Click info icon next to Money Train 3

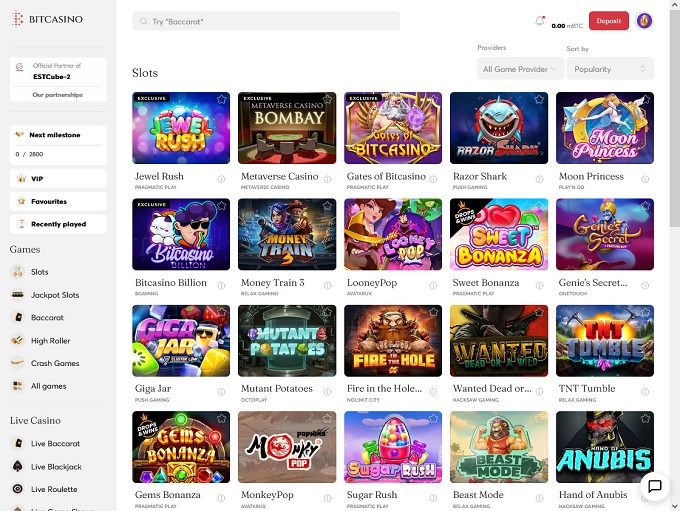tap(327, 286)
